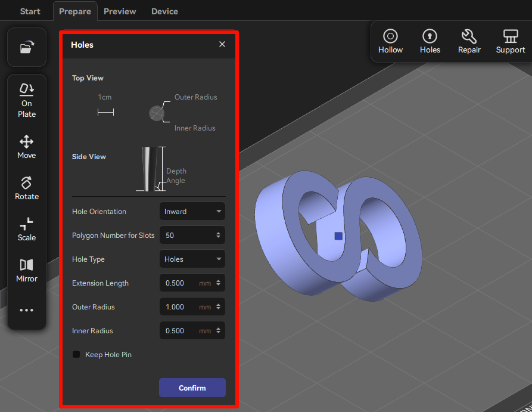Expand the Hole Orientation dropdown
This screenshot has height=412, width=532.
tap(192, 212)
